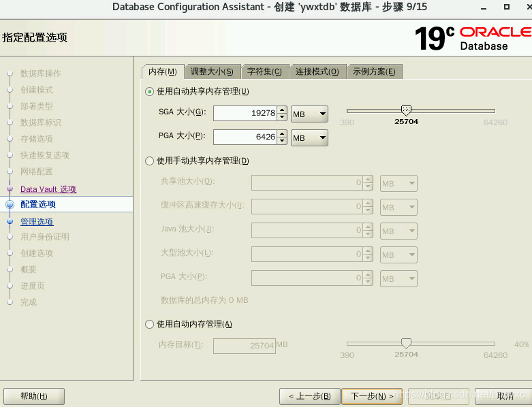The width and height of the screenshot is (532, 407).
Task: Increase 共享池大小 with its up spinner
Action: point(368,179)
